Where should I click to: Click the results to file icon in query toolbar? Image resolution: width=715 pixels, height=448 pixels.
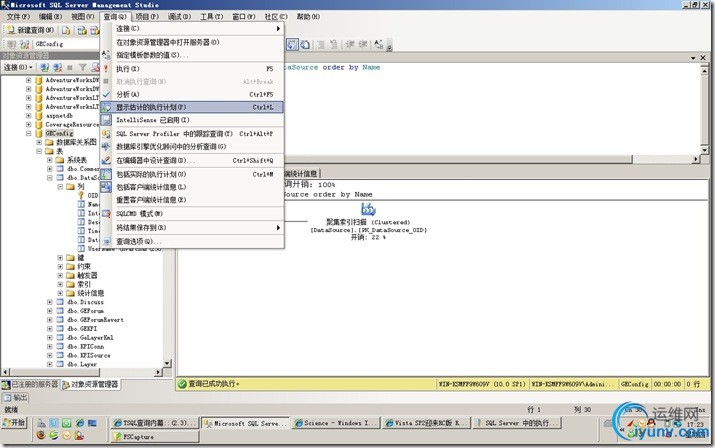point(305,44)
